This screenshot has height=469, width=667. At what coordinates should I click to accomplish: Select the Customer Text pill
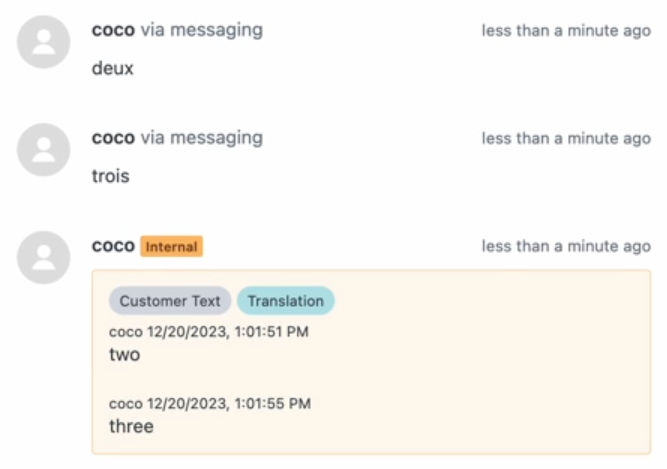pos(170,301)
